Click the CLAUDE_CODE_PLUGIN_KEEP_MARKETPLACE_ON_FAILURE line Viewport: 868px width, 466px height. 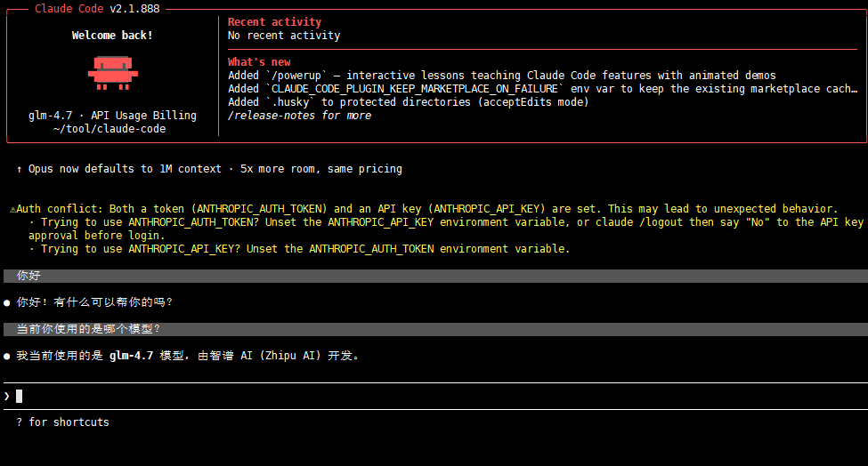click(542, 88)
